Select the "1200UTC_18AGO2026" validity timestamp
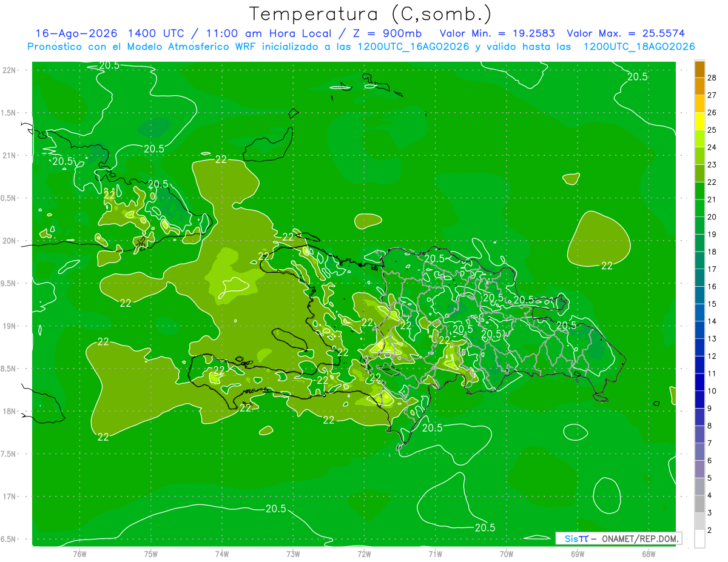The width and height of the screenshot is (728, 562). (x=639, y=47)
